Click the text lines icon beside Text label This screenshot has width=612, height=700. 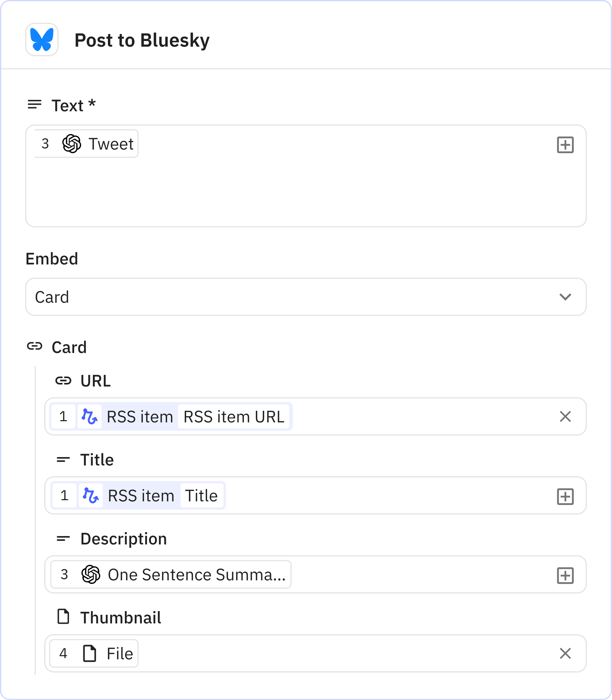point(34,105)
